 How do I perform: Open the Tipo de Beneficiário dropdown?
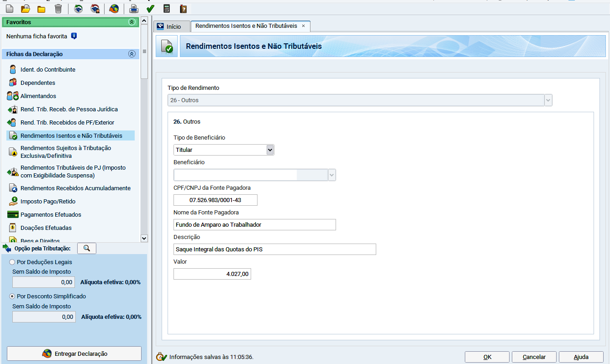270,150
